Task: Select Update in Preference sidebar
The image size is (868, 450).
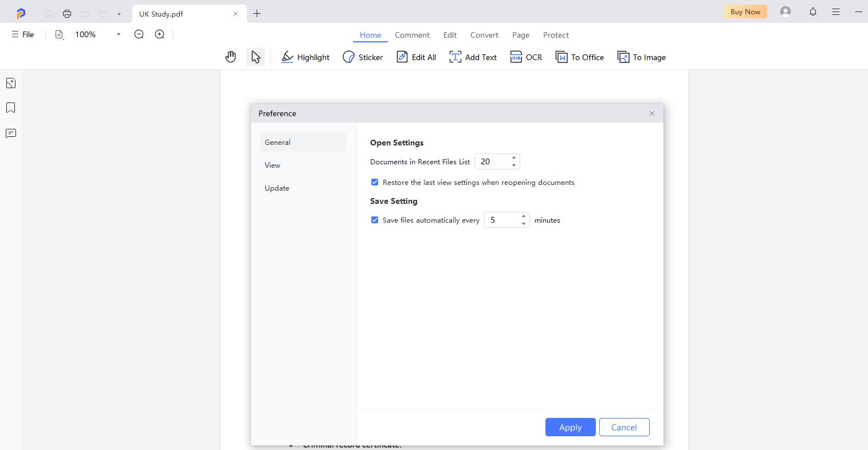Action: click(x=303, y=188)
